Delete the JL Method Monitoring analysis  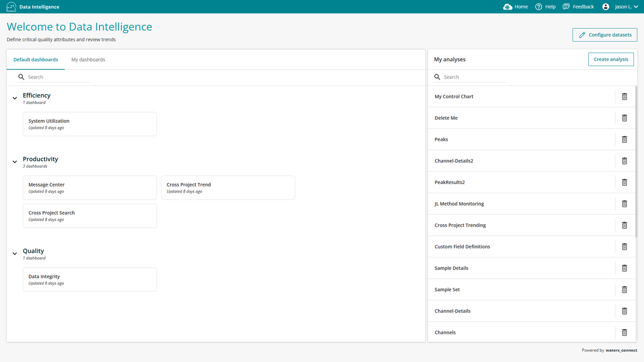pyautogui.click(x=624, y=204)
